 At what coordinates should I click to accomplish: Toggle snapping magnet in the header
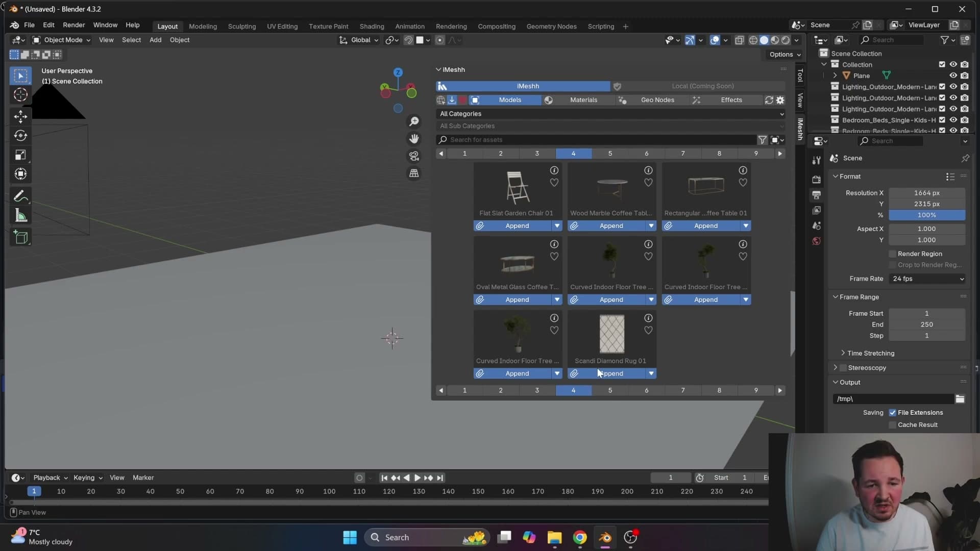408,40
